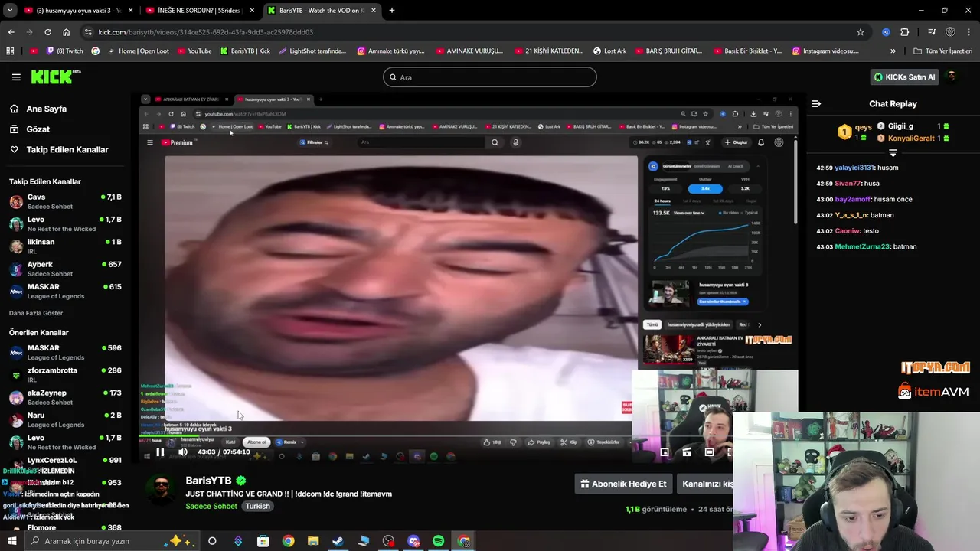Click Abonelik Hediye Et button

pyautogui.click(x=623, y=484)
